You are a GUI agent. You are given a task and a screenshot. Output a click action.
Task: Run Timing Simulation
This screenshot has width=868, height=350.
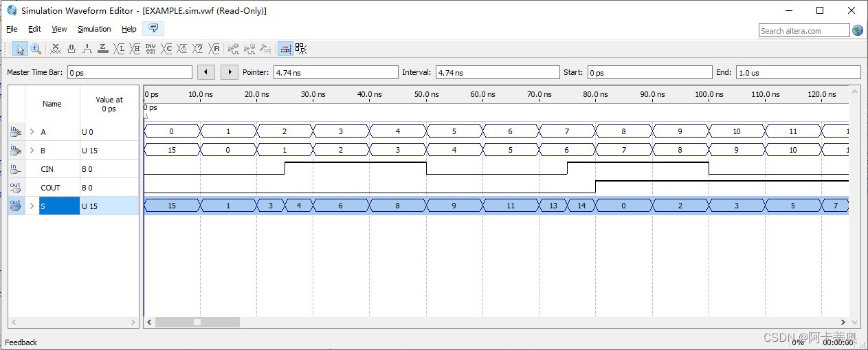coord(249,49)
